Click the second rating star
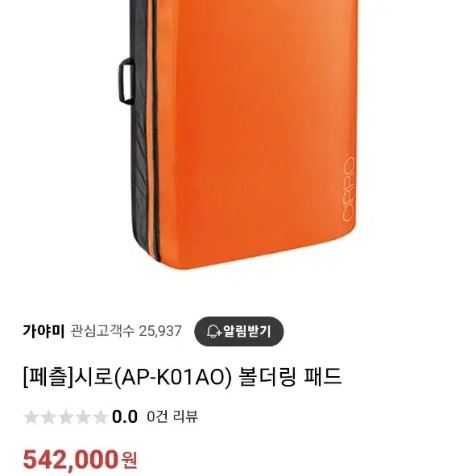The image size is (476, 476). [48, 417]
